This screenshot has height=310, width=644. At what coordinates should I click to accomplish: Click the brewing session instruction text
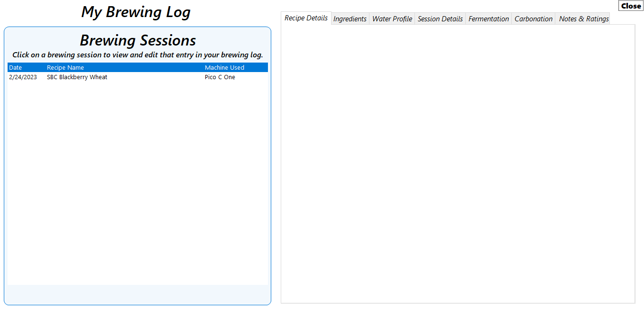tap(137, 55)
